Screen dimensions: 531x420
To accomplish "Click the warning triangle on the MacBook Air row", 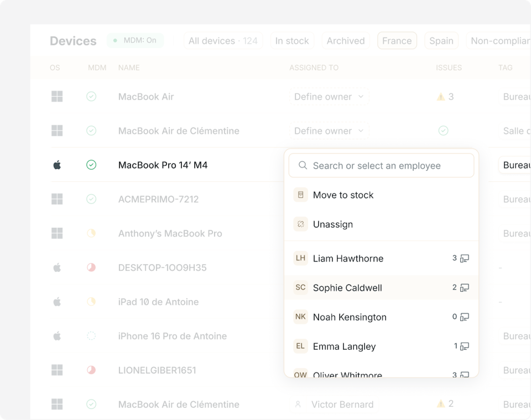I will tap(441, 97).
